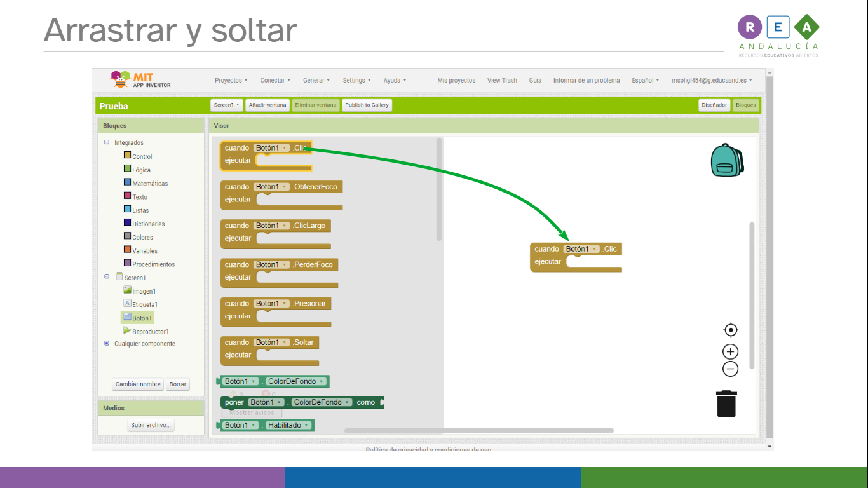The image size is (868, 488).
Task: Open the Screen1 dropdown button
Action: pyautogui.click(x=227, y=105)
